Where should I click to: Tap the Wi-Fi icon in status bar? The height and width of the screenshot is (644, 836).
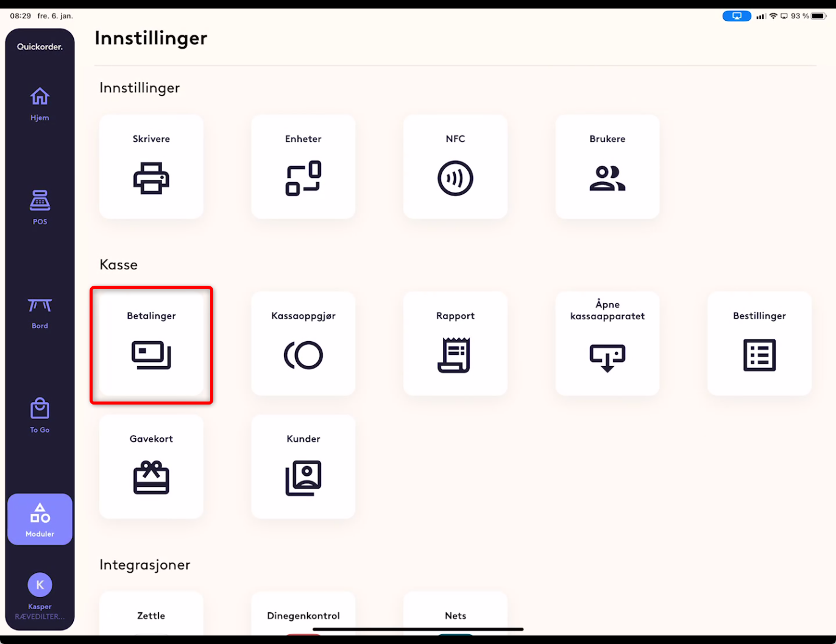[773, 16]
